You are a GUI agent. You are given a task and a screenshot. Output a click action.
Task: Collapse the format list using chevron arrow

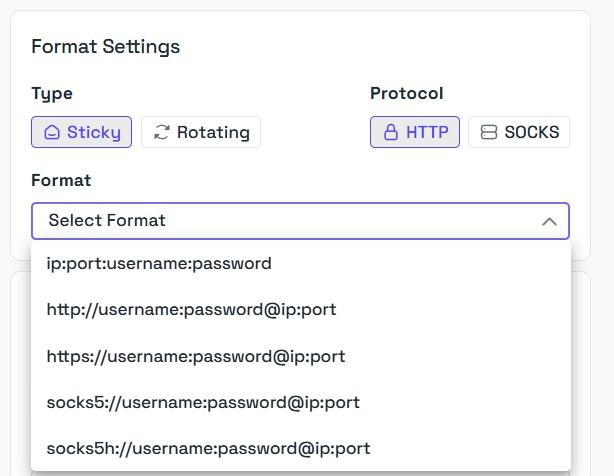click(549, 221)
